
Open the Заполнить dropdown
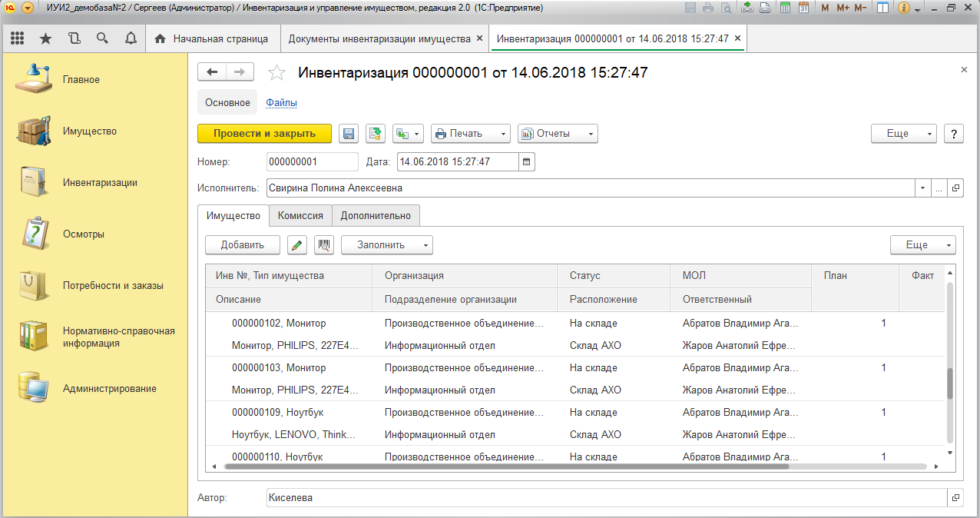coord(387,245)
